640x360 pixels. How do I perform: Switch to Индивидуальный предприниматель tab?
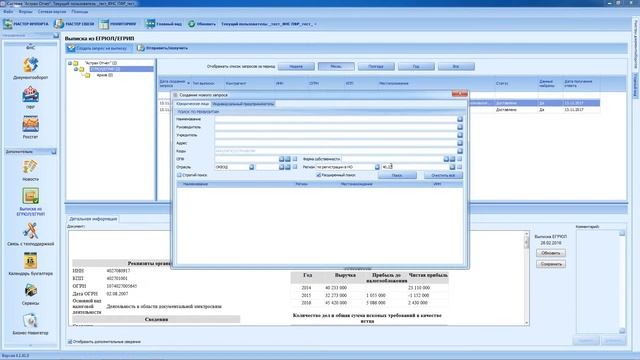tap(243, 104)
